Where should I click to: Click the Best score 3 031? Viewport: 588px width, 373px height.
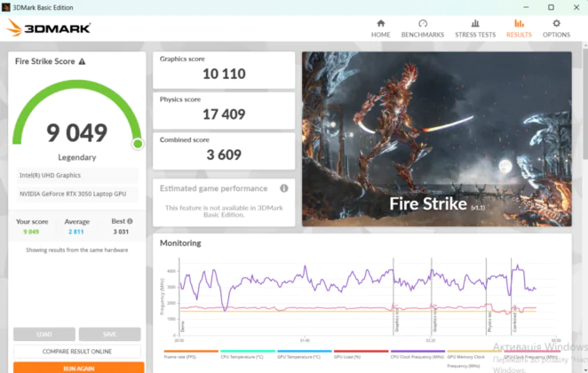coord(121,232)
